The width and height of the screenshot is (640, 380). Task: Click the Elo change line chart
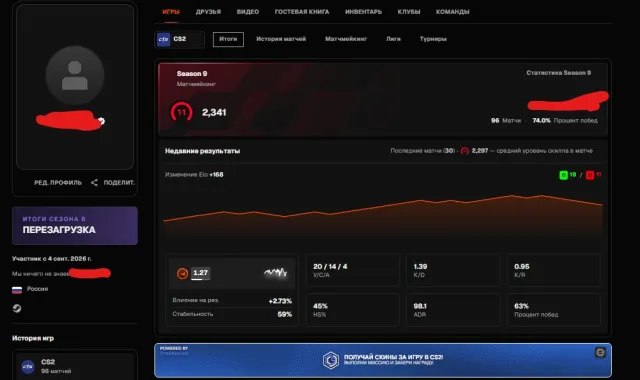click(383, 216)
